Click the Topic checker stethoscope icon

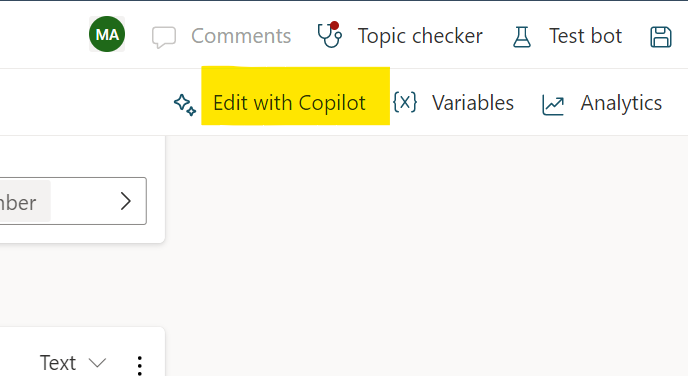330,35
